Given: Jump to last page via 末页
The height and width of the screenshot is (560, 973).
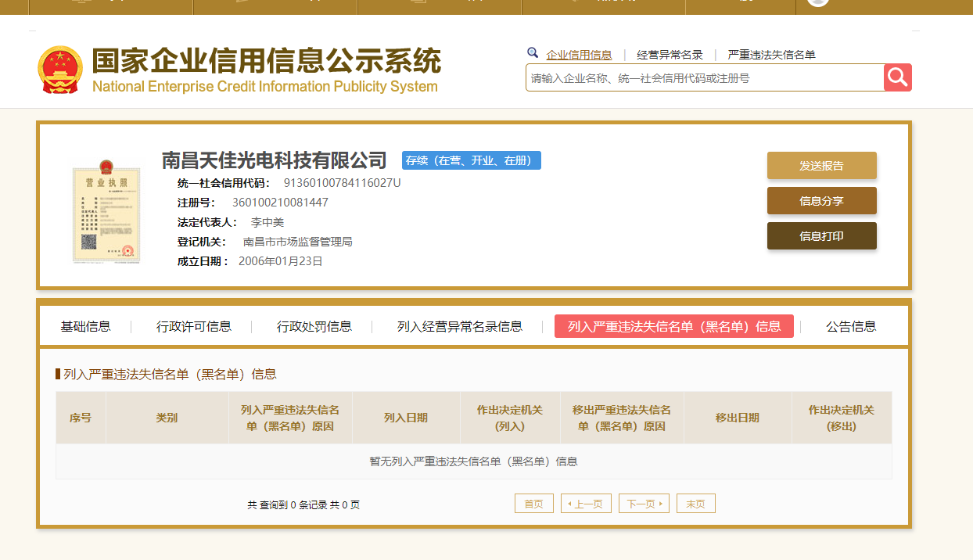Looking at the screenshot, I should coord(696,504).
